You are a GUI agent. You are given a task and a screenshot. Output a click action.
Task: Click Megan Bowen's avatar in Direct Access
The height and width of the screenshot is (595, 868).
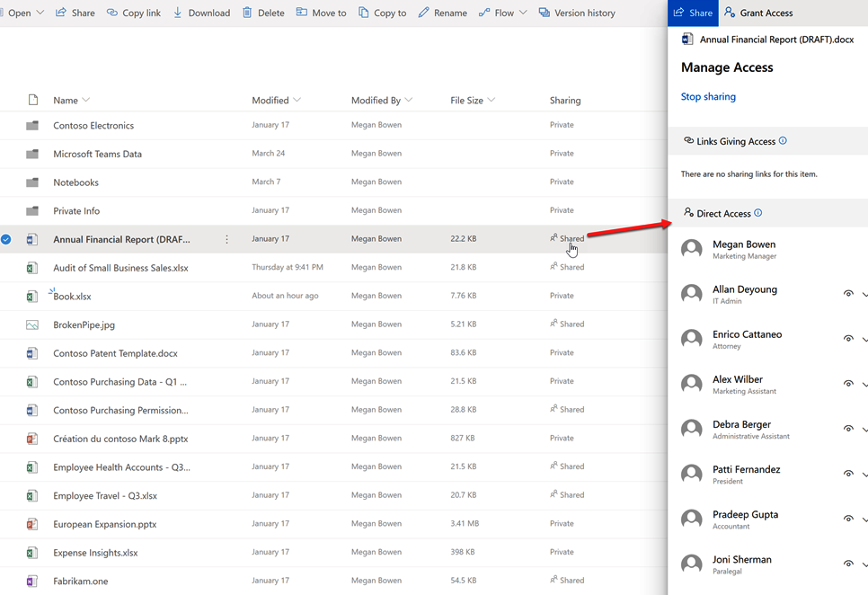coord(691,249)
